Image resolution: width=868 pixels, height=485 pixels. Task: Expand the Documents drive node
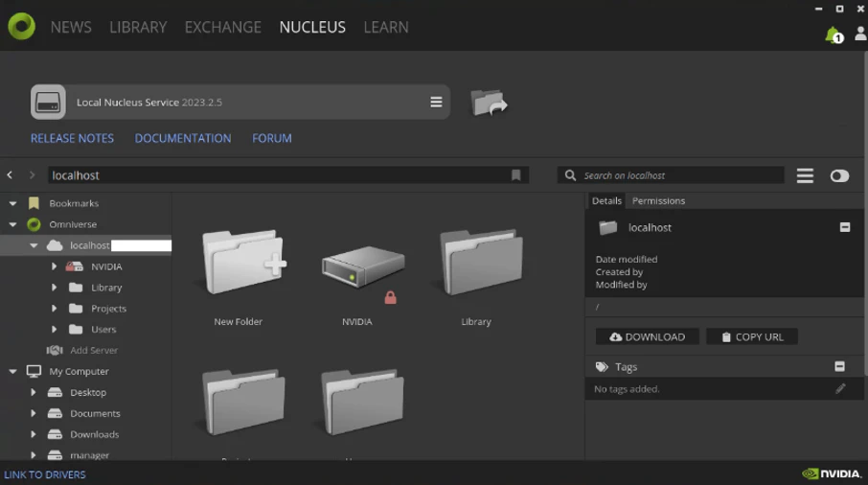click(x=34, y=413)
